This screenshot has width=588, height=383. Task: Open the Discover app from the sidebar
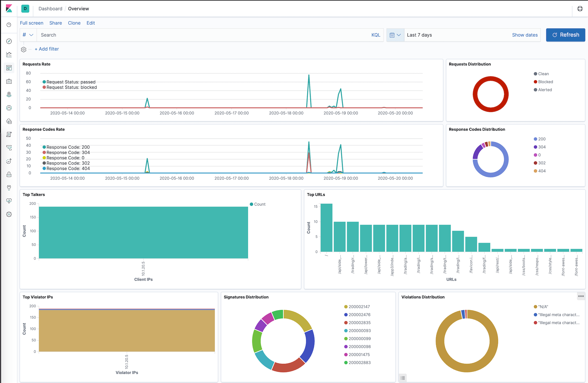pos(9,41)
